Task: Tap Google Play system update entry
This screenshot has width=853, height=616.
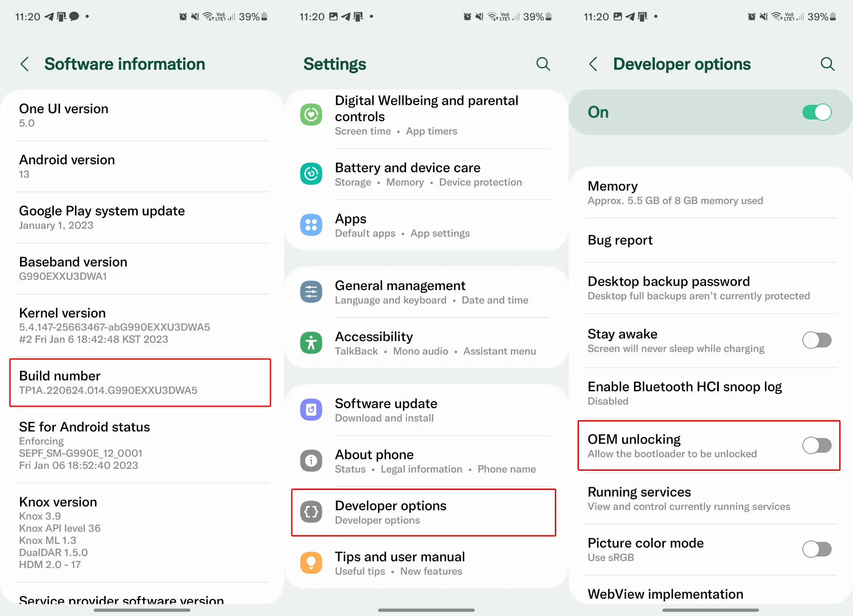Action: (x=142, y=218)
